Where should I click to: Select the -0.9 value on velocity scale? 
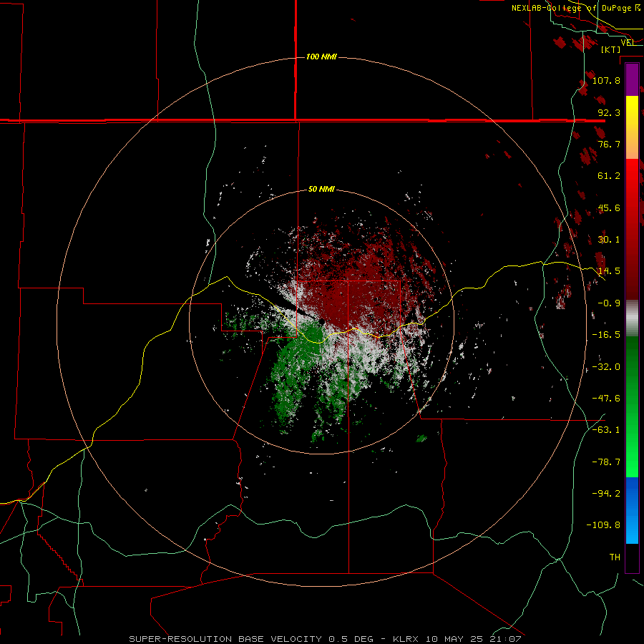(x=609, y=303)
